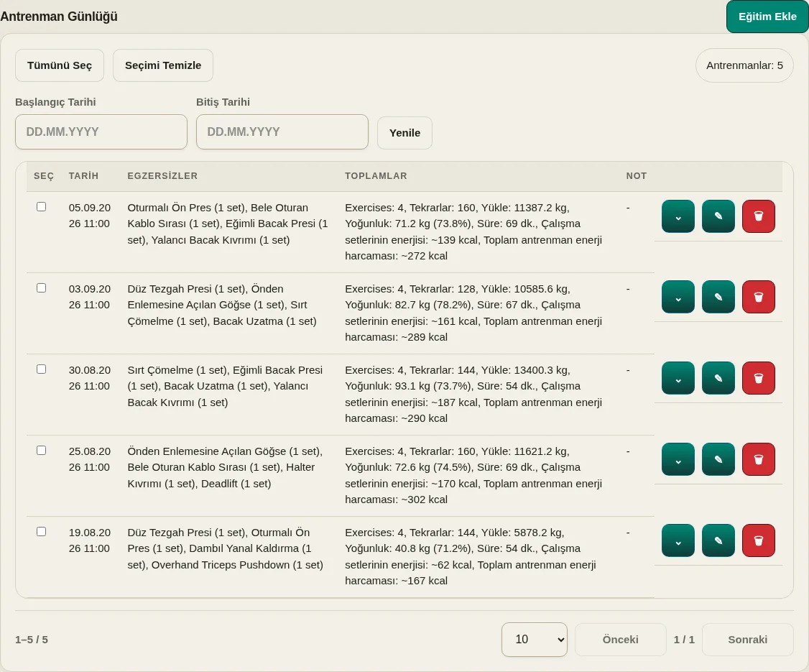The height and width of the screenshot is (672, 809).
Task: Expand details of 30.08.2026 workout
Action: (x=678, y=378)
